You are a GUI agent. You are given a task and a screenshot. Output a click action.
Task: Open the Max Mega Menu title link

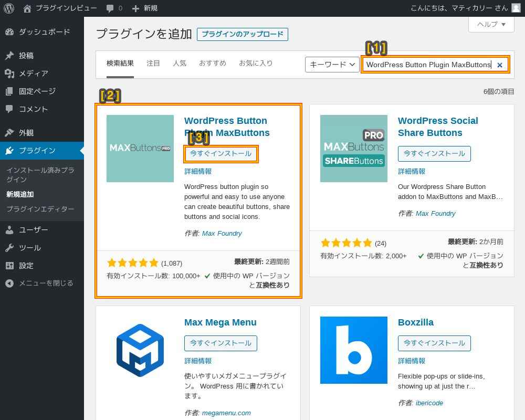220,322
